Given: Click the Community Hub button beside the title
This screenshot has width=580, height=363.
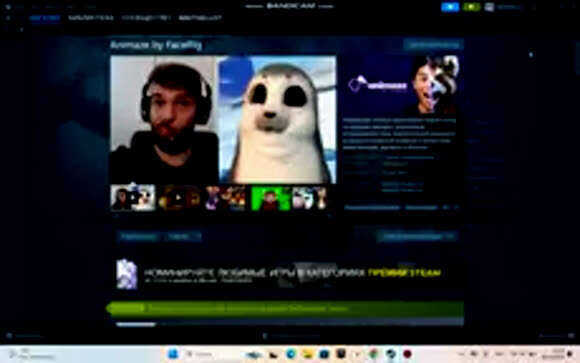Looking at the screenshot, I should (433, 45).
